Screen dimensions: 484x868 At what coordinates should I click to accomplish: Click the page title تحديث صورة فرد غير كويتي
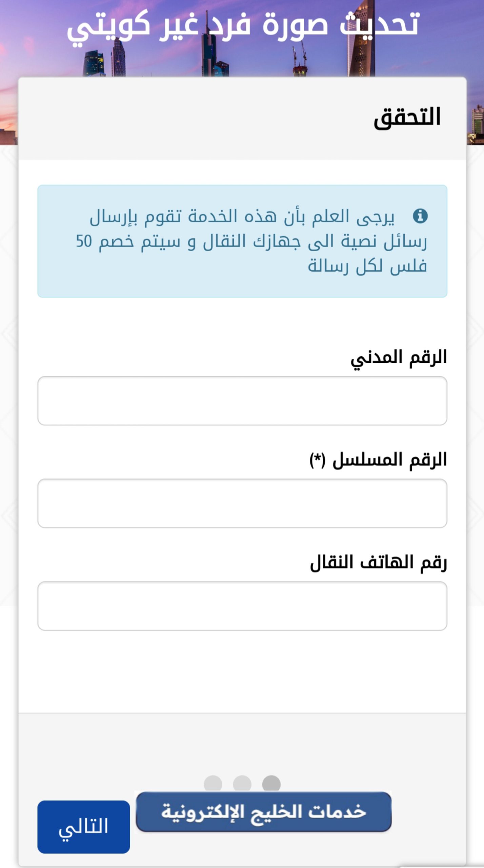[x=243, y=25]
